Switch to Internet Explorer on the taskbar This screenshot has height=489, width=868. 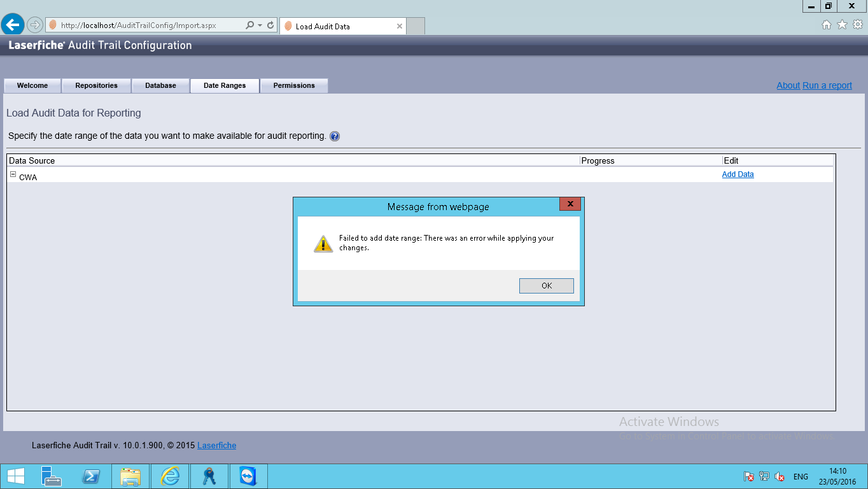[x=170, y=476]
